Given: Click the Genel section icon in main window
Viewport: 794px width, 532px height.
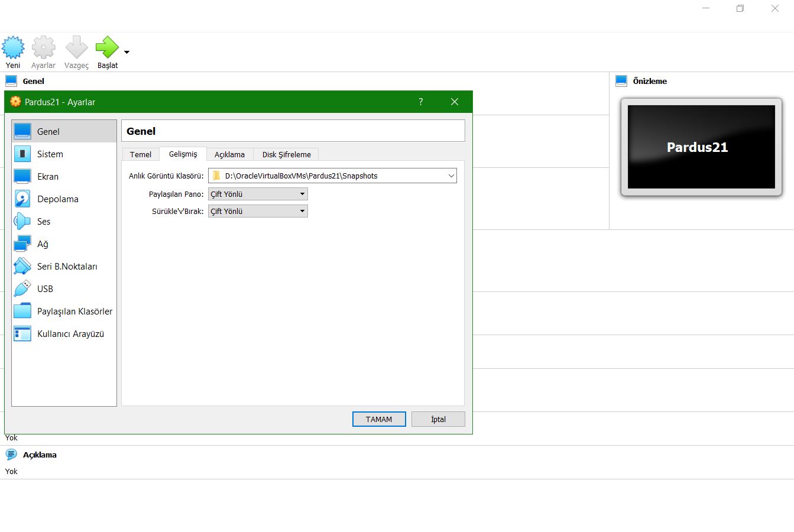Looking at the screenshot, I should click(11, 81).
